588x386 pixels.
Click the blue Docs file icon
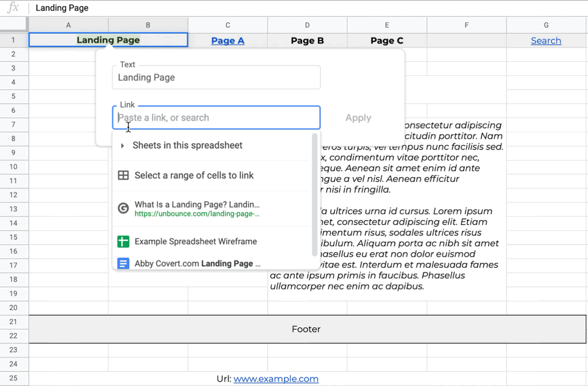click(x=123, y=263)
